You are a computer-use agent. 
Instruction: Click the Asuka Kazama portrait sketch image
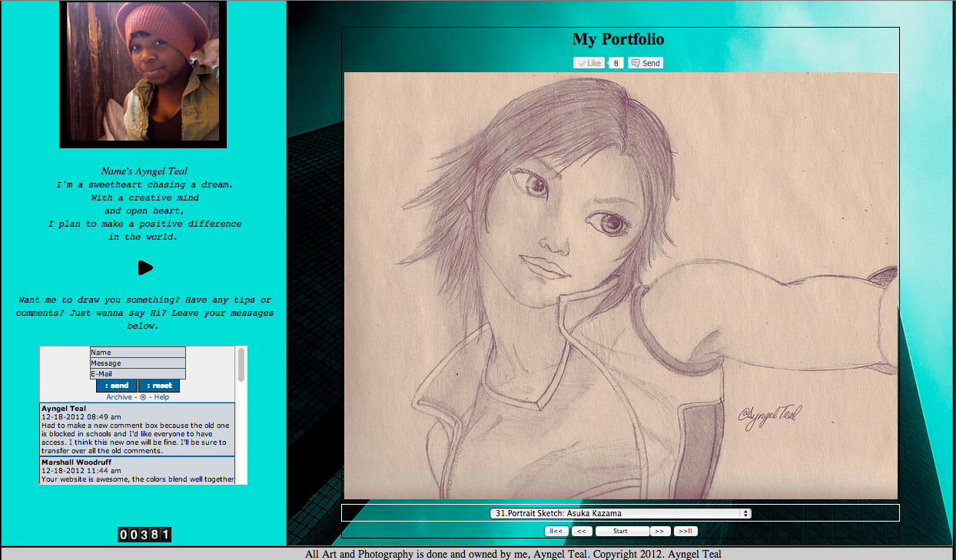[621, 286]
